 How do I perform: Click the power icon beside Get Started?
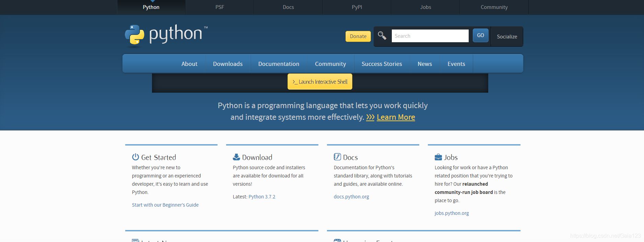pos(136,157)
